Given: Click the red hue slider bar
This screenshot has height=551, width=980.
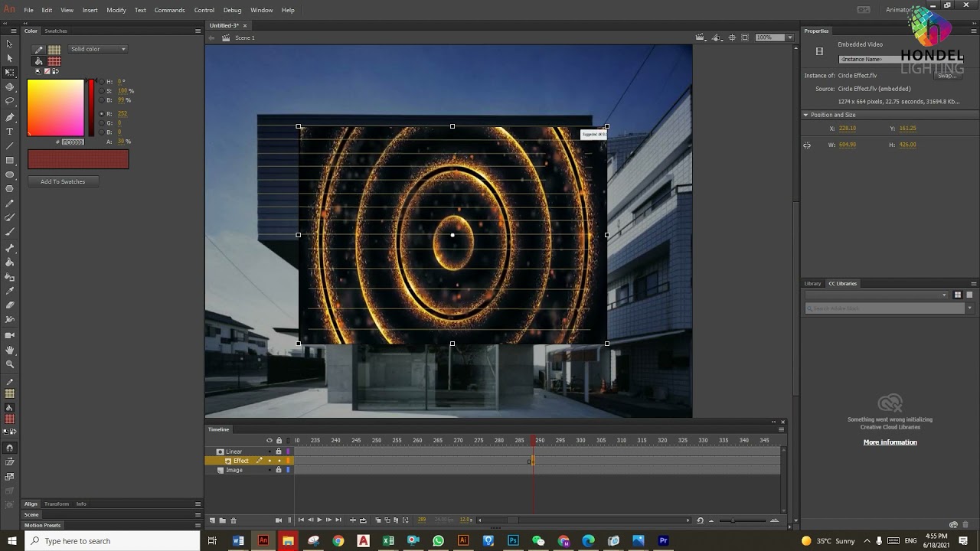Looking at the screenshot, I should click(x=91, y=108).
